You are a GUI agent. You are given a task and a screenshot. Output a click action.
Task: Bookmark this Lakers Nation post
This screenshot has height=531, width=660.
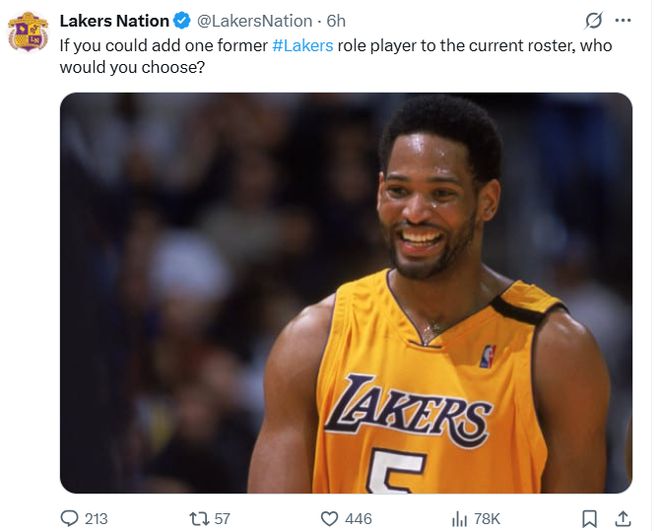tap(590, 518)
